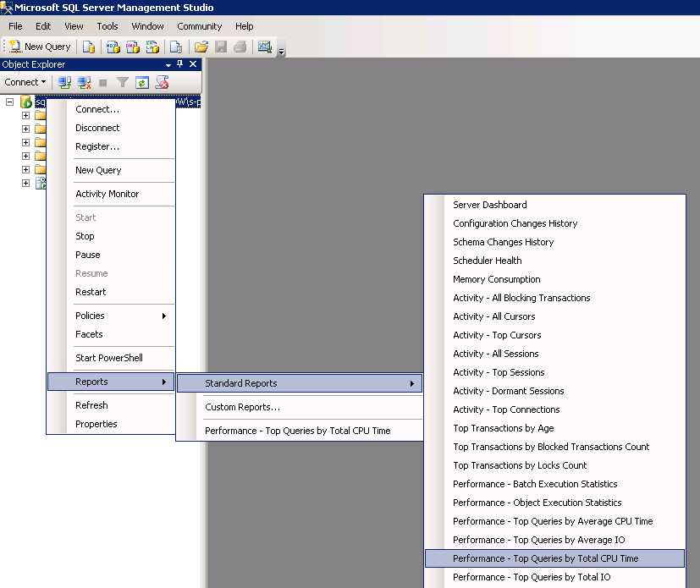The height and width of the screenshot is (588, 700).
Task: Open the Community menu
Action: click(x=200, y=26)
